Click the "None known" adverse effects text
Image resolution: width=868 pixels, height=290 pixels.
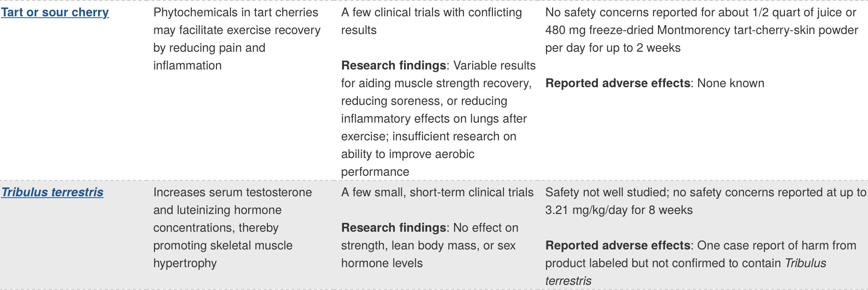pyautogui.click(x=730, y=83)
